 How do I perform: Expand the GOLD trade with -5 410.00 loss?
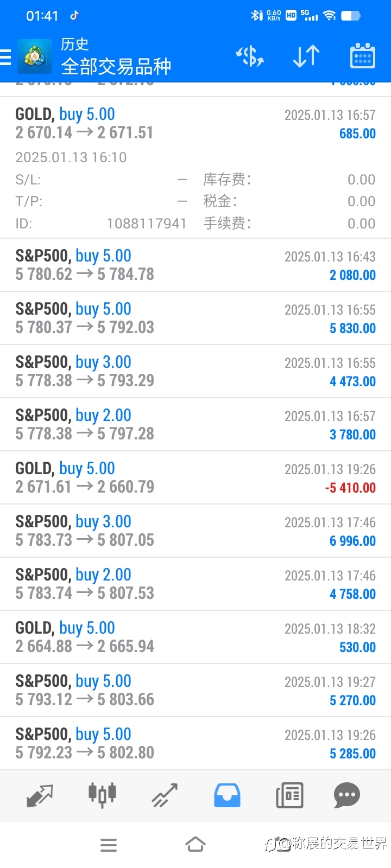pyautogui.click(x=195, y=478)
